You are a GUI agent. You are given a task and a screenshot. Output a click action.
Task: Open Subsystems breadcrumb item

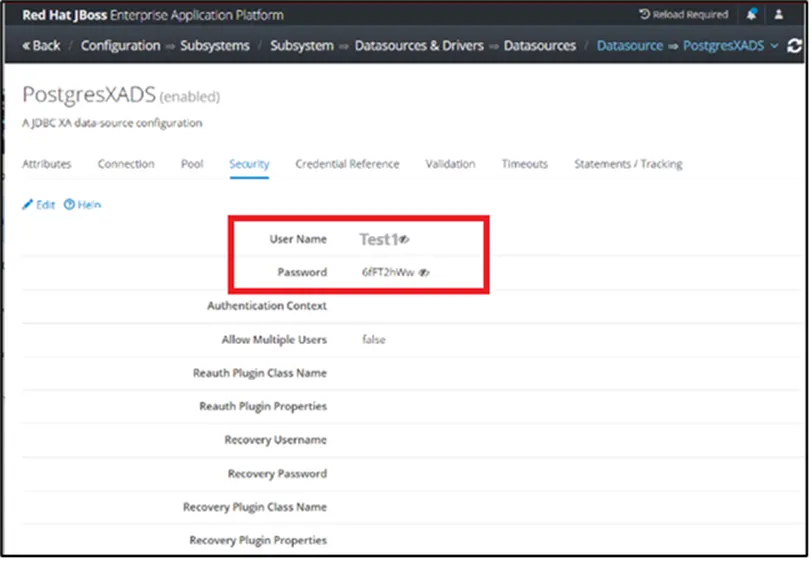point(215,46)
